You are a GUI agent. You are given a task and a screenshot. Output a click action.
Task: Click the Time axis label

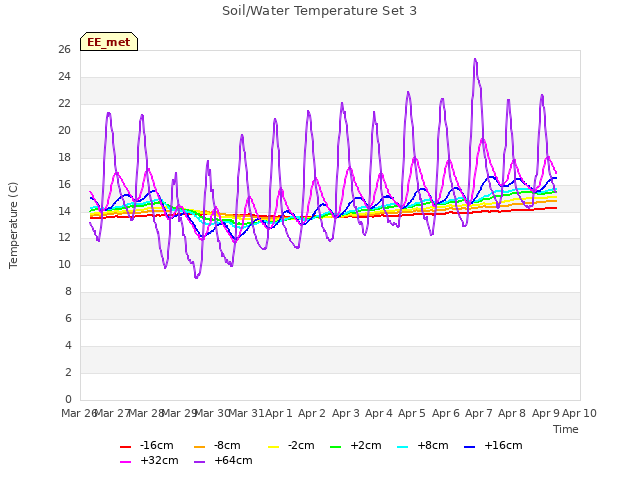point(566,429)
